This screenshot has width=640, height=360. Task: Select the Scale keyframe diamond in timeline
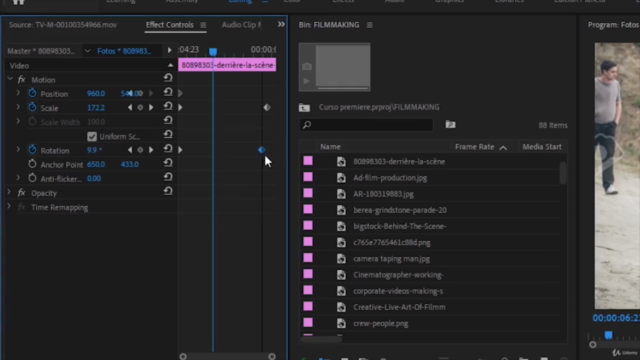pos(267,107)
